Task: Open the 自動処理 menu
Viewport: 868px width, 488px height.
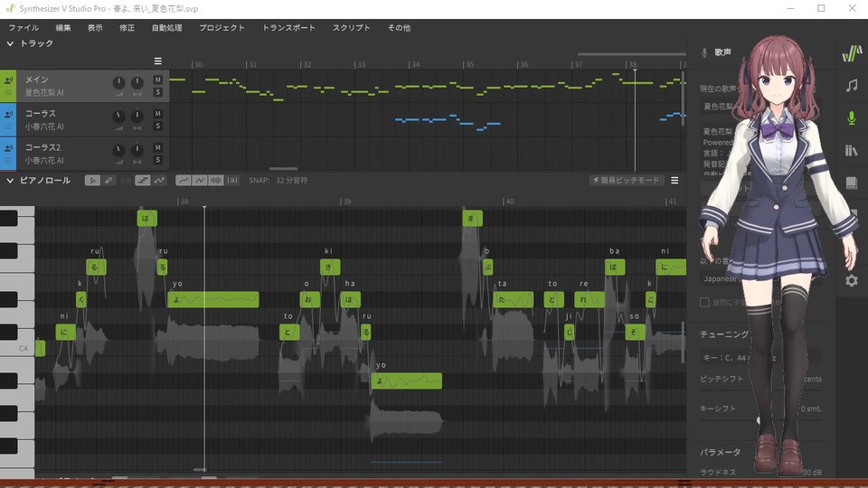Action: pos(166,28)
